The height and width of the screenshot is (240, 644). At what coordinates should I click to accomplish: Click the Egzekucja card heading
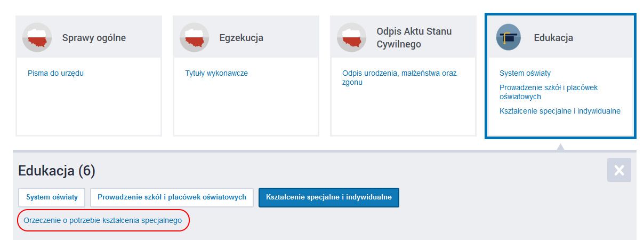tap(241, 38)
